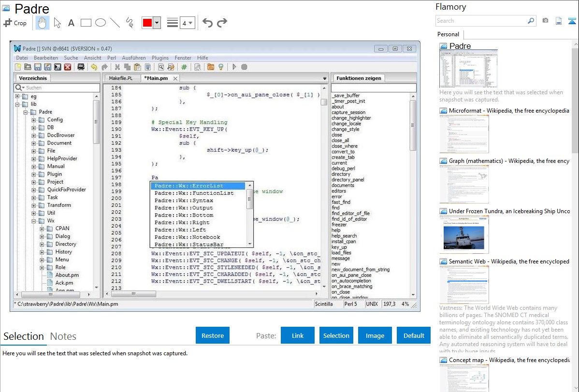Undo the last annotation
Screen dimensions: 579x392
click(207, 23)
